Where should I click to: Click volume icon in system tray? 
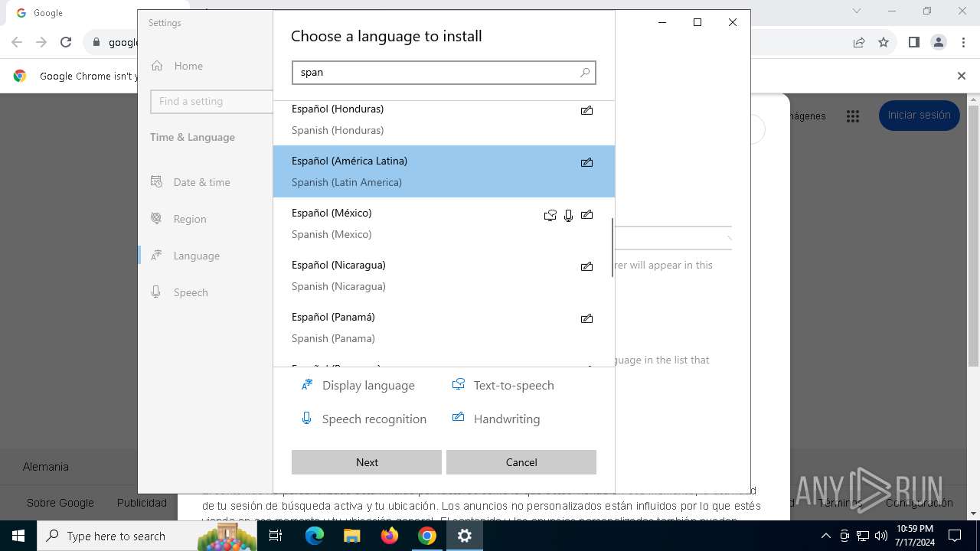(881, 536)
